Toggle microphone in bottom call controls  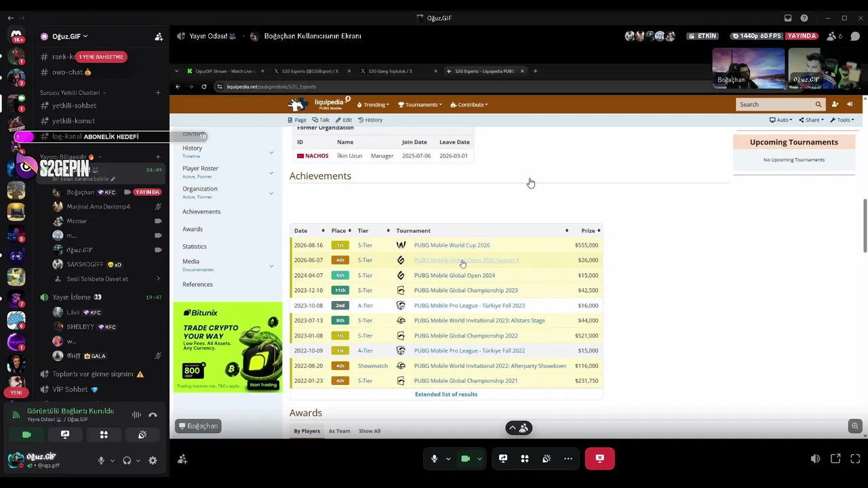click(x=435, y=459)
